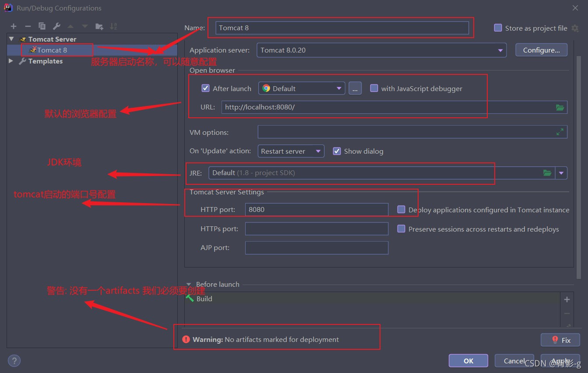The image size is (588, 373).
Task: Expand VM options field icon
Action: coord(560,132)
